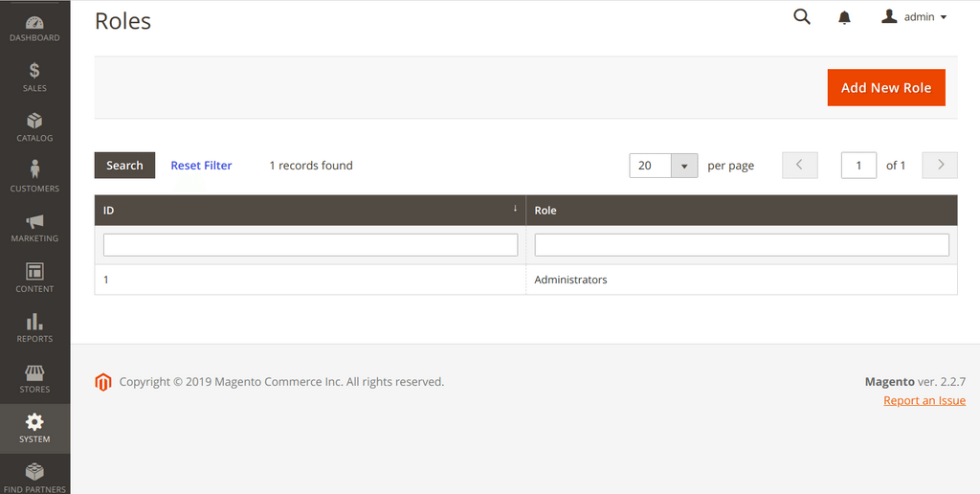The image size is (980, 494).
Task: Open the Customers person icon
Action: (34, 170)
